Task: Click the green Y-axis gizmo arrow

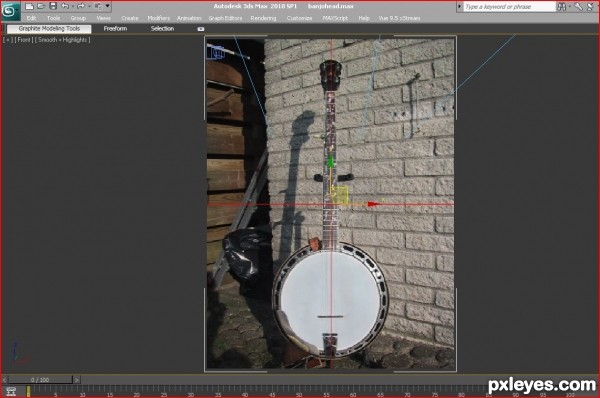Action: [331, 161]
